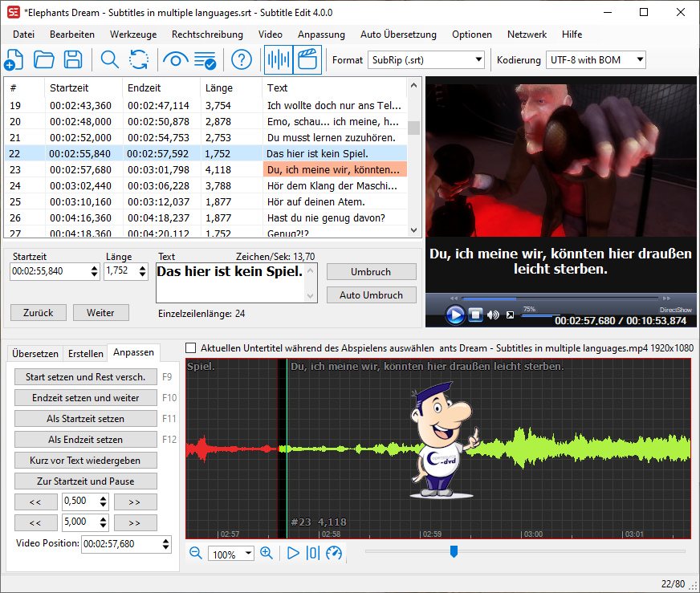Save the subtitle with floppy disk icon
700x593 pixels.
pos(73,60)
